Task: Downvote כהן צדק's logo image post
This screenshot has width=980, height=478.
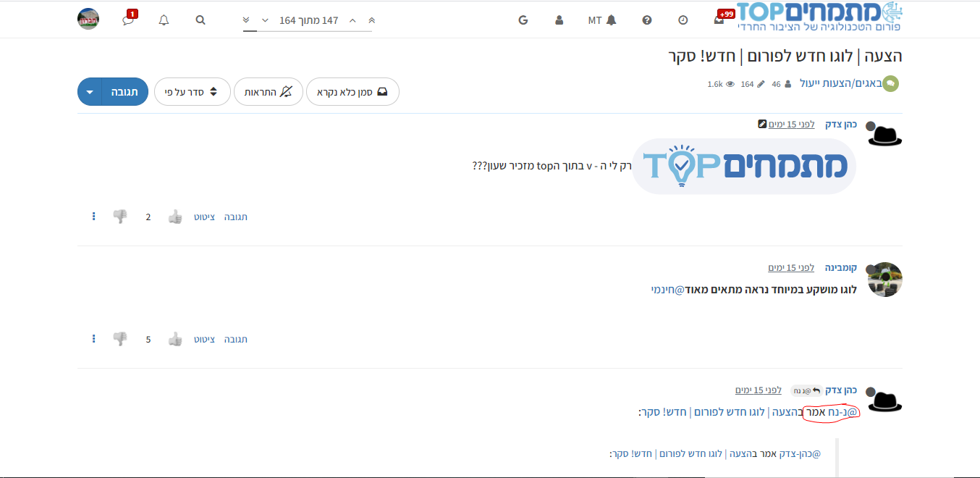Action: tap(120, 217)
